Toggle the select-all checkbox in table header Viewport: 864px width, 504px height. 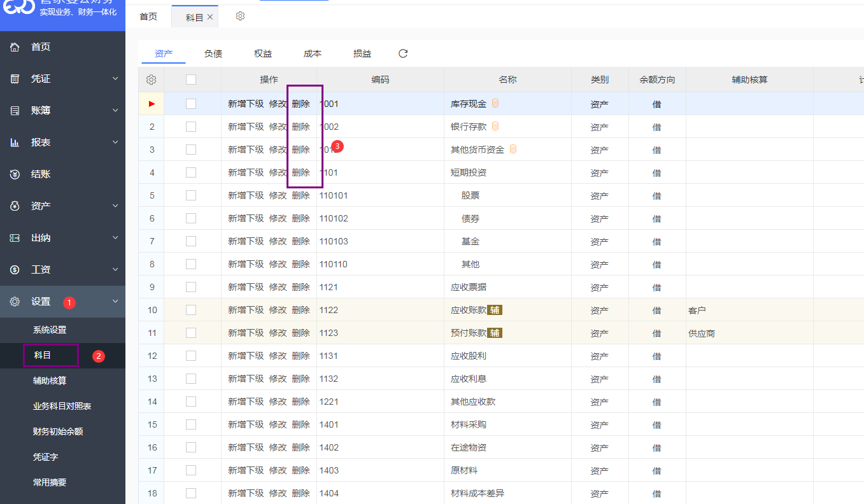[x=191, y=80]
